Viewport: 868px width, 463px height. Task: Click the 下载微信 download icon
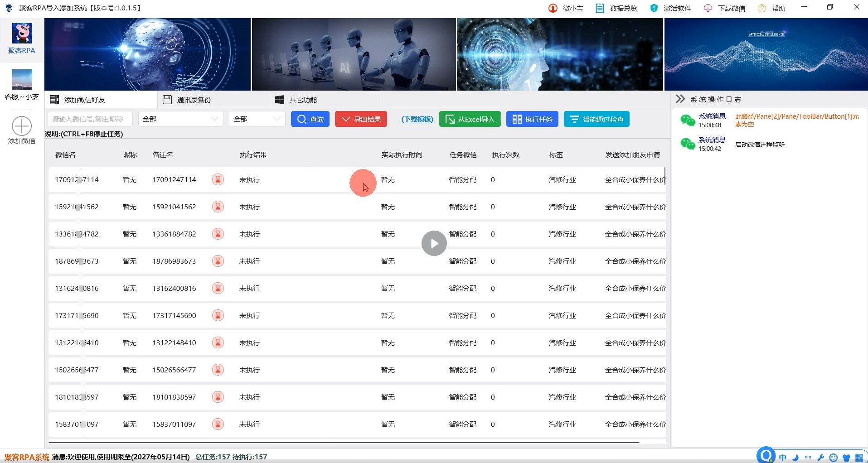coord(708,8)
